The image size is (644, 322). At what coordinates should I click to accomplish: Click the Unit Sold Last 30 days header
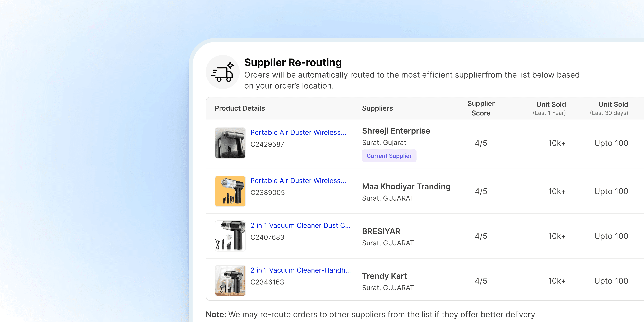609,108
